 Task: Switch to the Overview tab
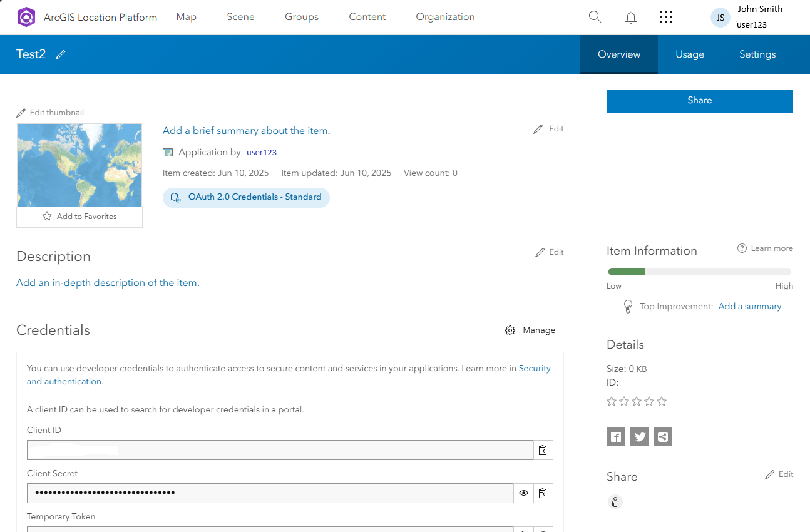pos(619,54)
